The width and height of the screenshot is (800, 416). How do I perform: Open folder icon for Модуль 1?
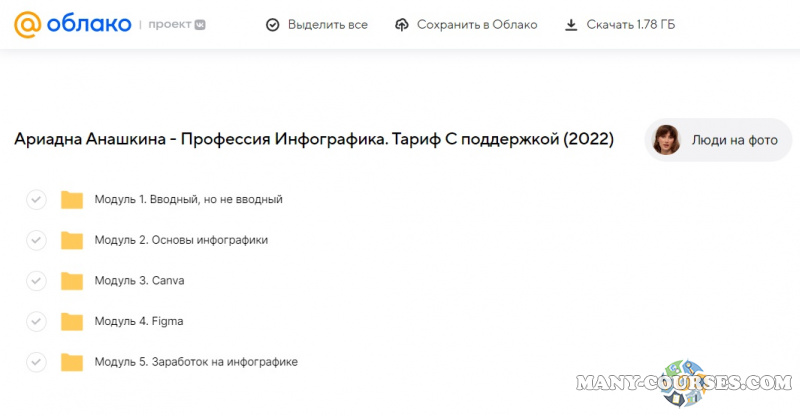[x=72, y=199]
